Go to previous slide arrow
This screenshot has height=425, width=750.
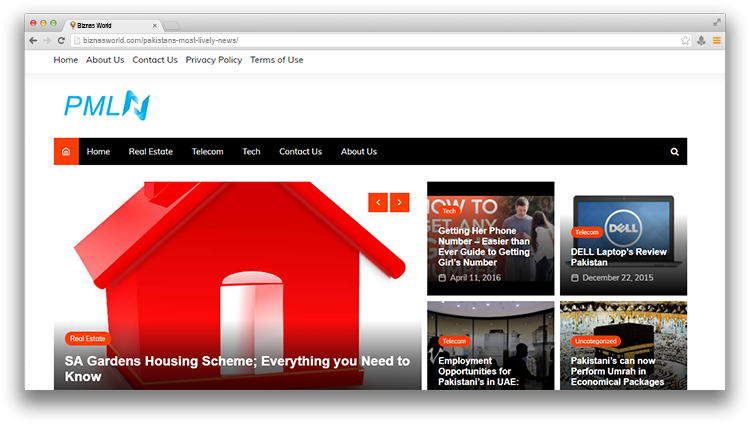[x=378, y=202]
